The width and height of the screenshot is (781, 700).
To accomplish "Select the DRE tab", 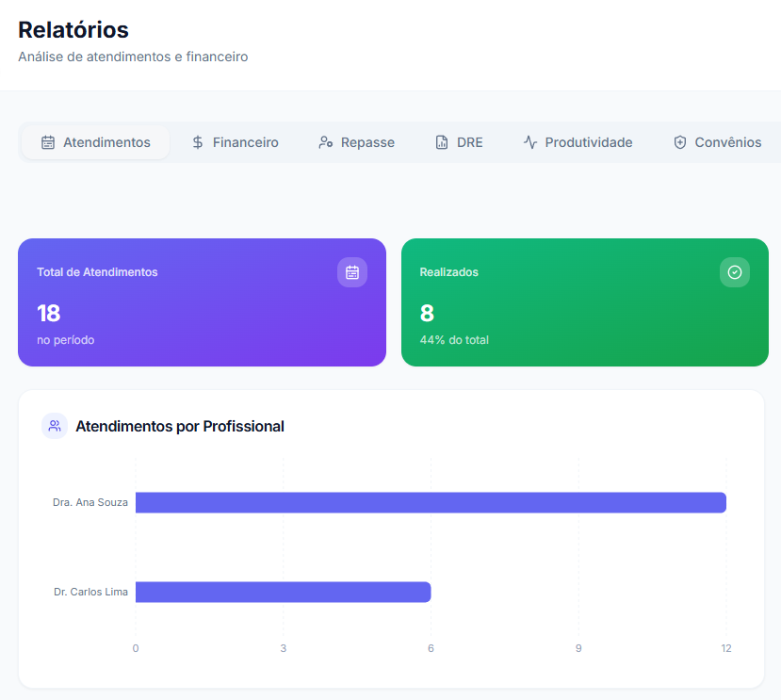I will (x=459, y=142).
